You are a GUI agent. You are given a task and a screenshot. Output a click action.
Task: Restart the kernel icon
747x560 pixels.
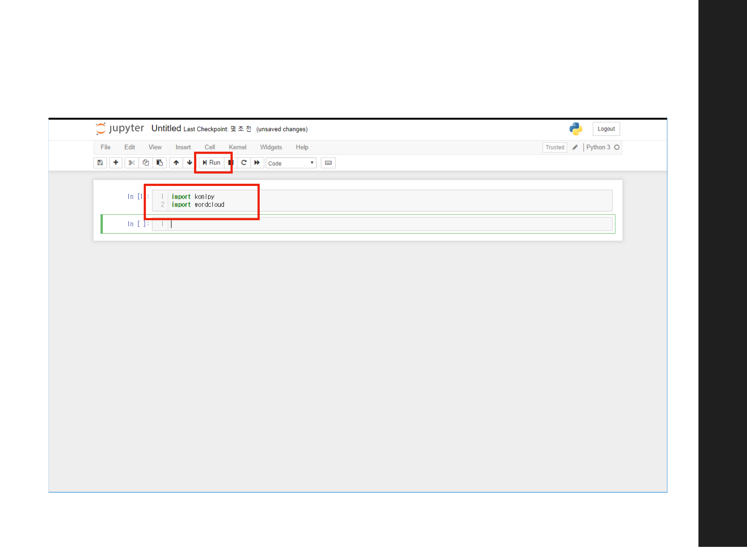pos(244,163)
